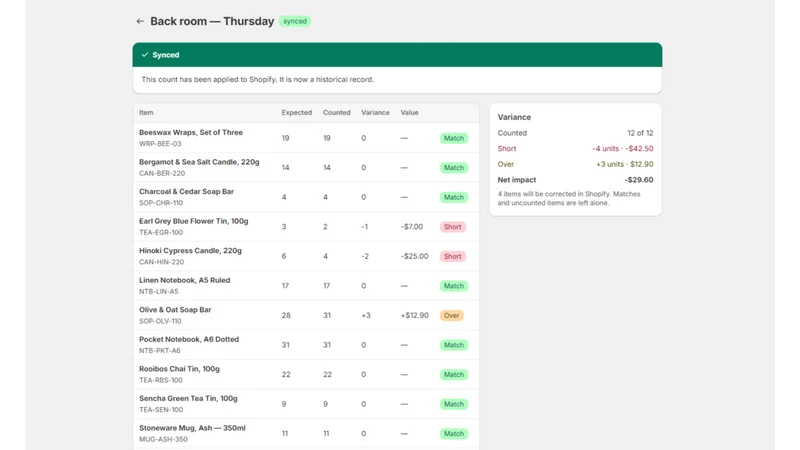Open Rooibos Chai Tin, 100g row
This screenshot has width=800, height=450.
306,374
